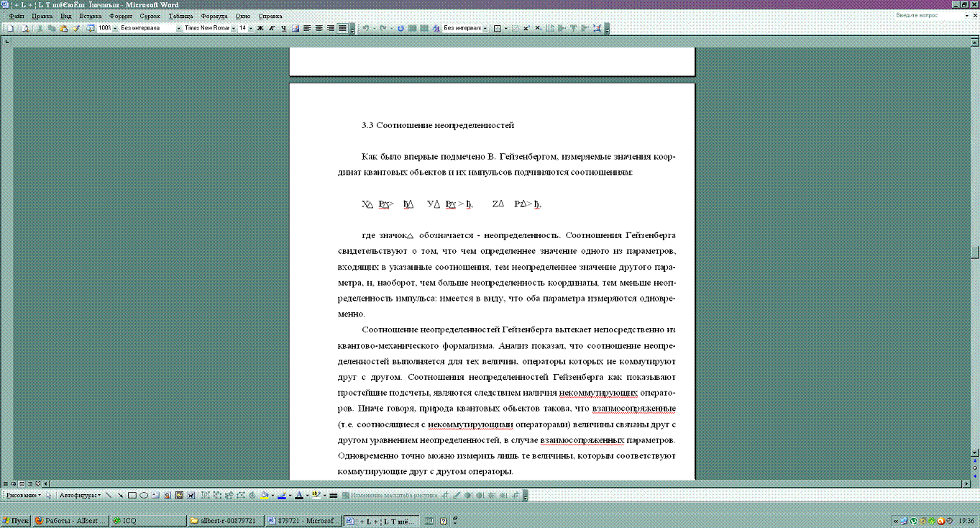Click the New Document icon
Image resolution: width=980 pixels, height=528 pixels.
10,28
